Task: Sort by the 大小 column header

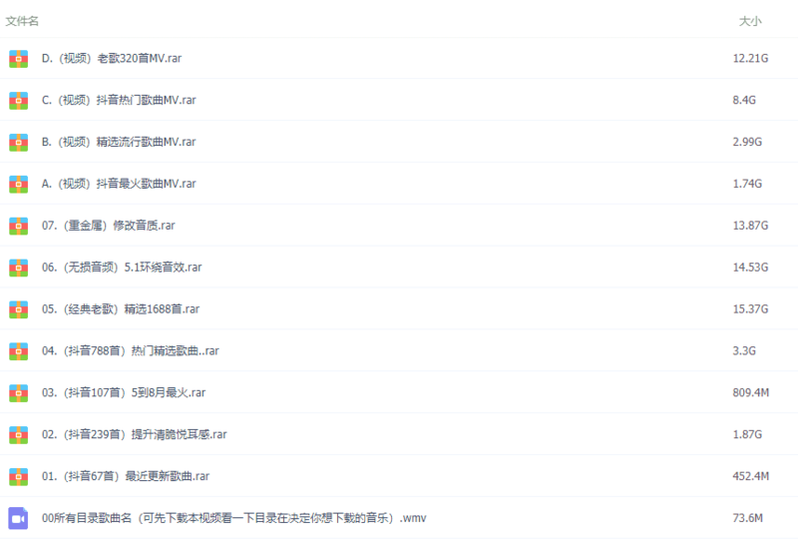Action: pos(749,21)
